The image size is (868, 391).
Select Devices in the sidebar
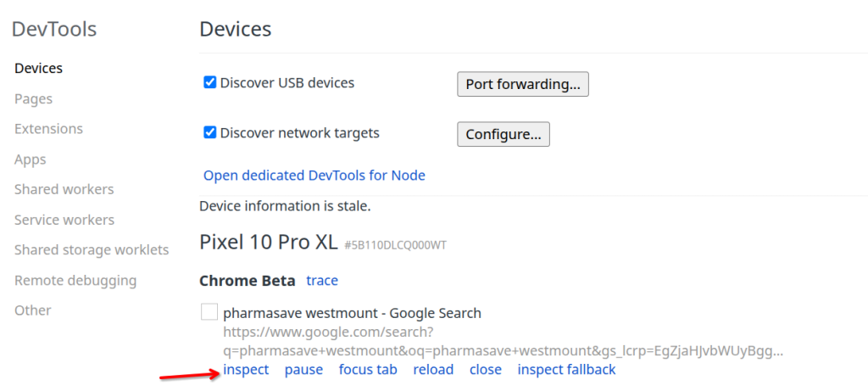click(x=38, y=69)
